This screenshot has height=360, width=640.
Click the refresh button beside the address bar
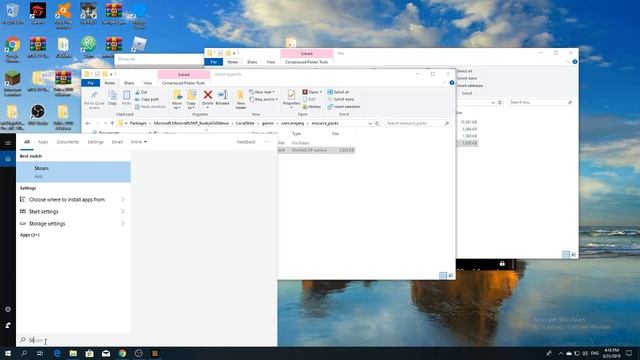(x=377, y=123)
